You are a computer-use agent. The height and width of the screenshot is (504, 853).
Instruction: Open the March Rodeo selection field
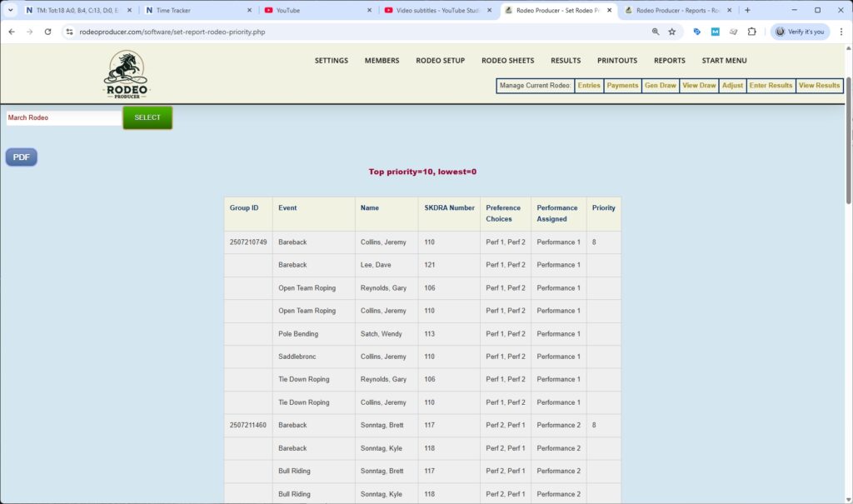63,118
